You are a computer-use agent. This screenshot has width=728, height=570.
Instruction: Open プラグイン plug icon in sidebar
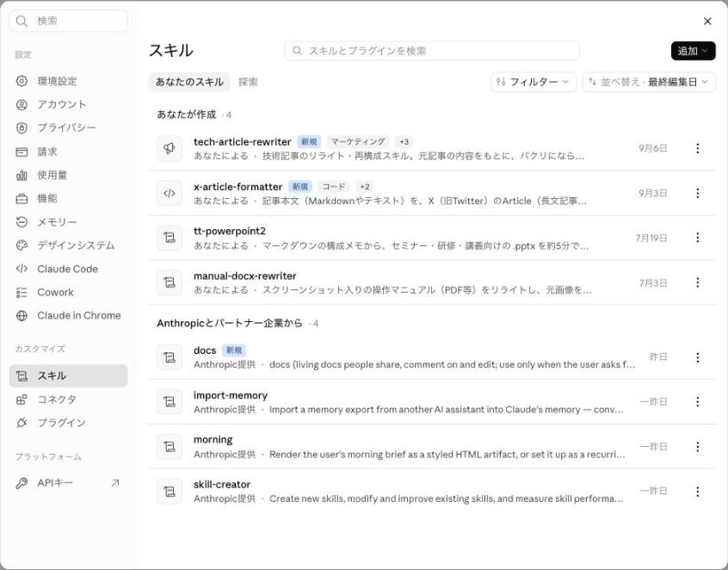[x=22, y=423]
